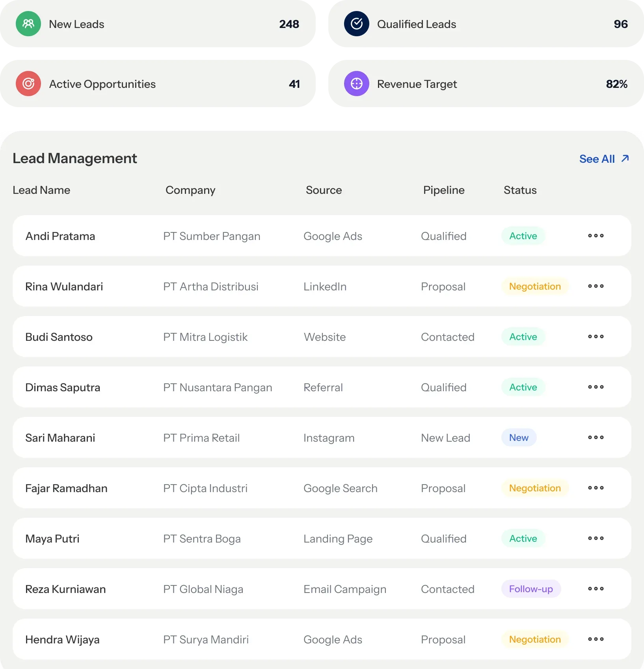The image size is (644, 669).
Task: Click the purple Revenue Target crosshair icon
Action: [357, 84]
